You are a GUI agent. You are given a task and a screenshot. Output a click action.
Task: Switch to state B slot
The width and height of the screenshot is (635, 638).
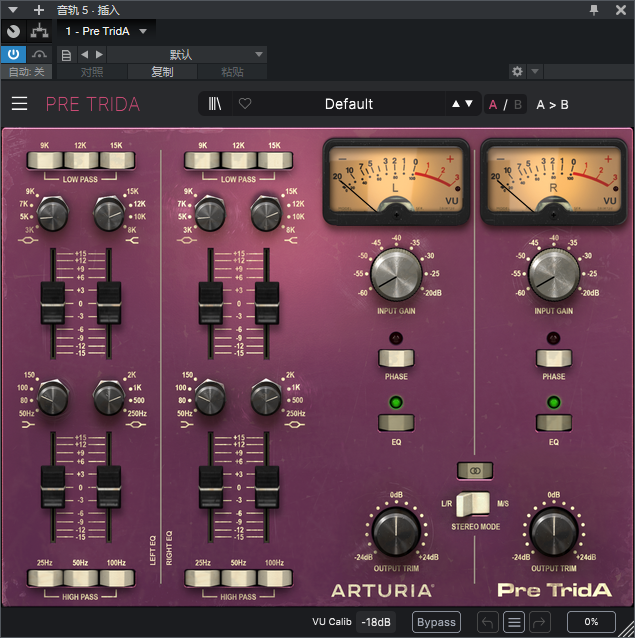(518, 105)
